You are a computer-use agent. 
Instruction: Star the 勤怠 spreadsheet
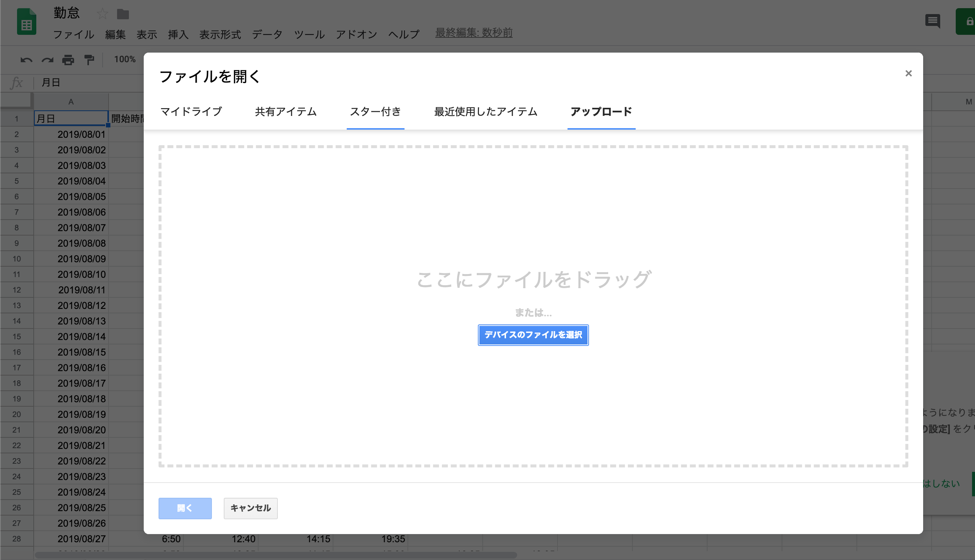(x=102, y=14)
